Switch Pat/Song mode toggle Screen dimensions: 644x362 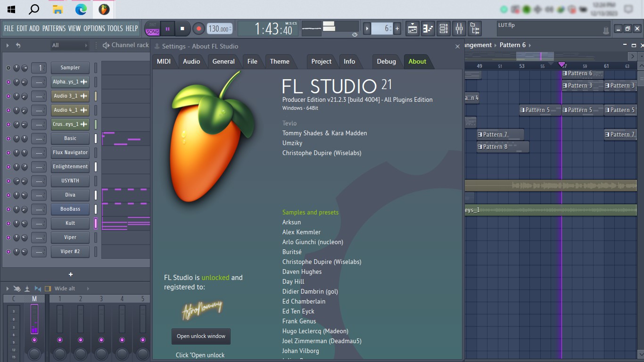152,29
